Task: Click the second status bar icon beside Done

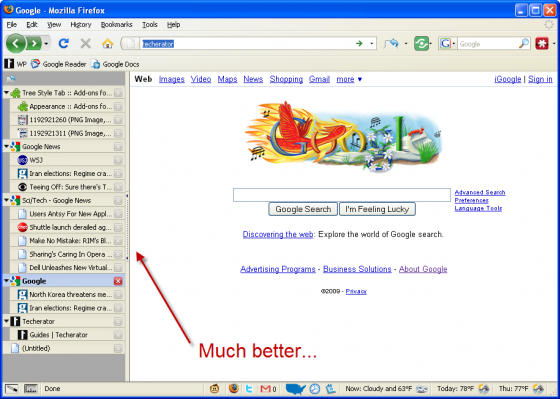Action: tap(31, 389)
